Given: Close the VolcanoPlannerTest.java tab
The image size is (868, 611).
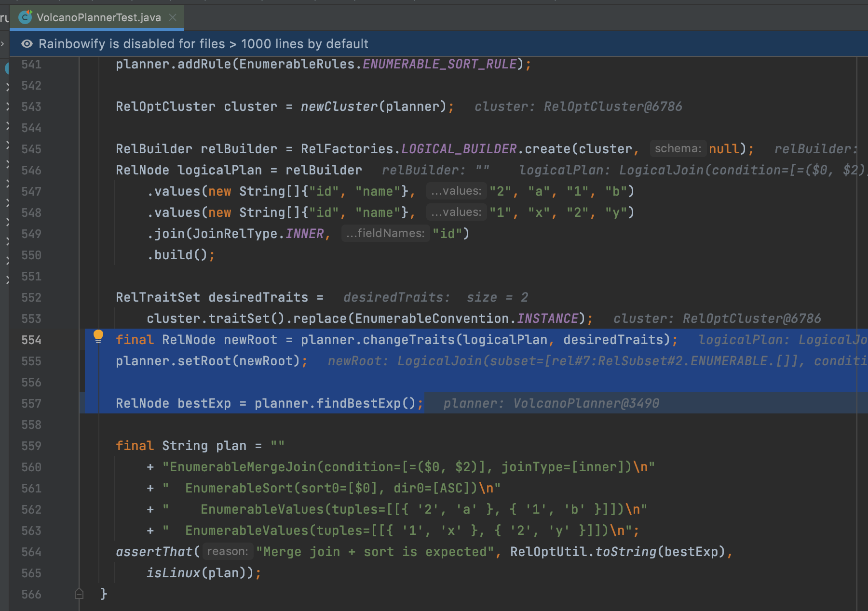Looking at the screenshot, I should point(173,18).
